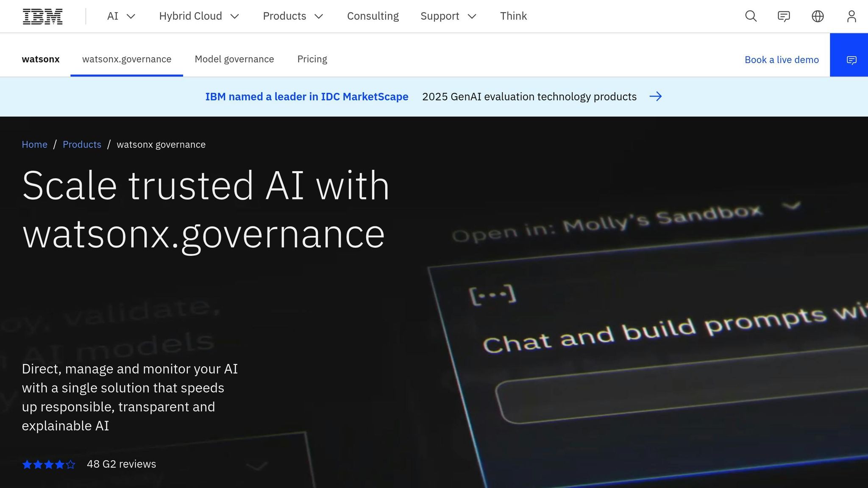Open the IBM named a leader banner link
Screen dimensions: 868x488
(x=306, y=97)
